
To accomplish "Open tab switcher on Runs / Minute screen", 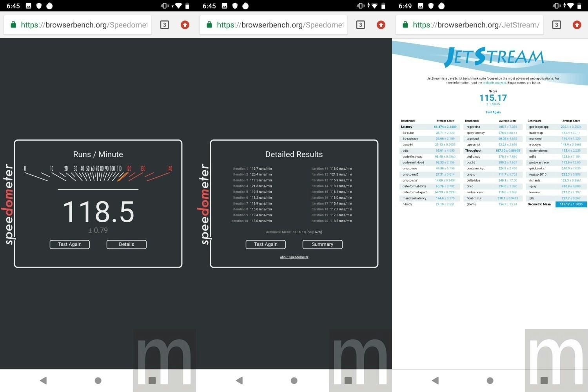I will click(x=165, y=25).
